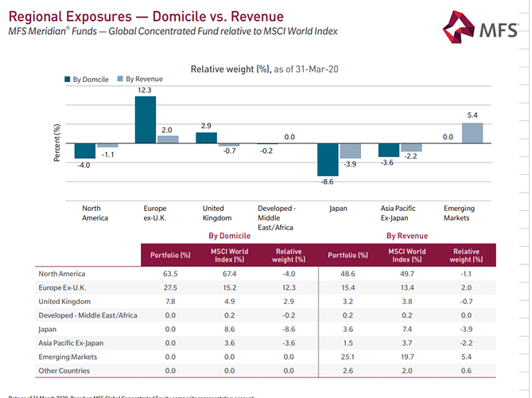Image resolution: width=532 pixels, height=398 pixels.
Task: Click the 7.8 cell in United Kingdom row
Action: 170,302
